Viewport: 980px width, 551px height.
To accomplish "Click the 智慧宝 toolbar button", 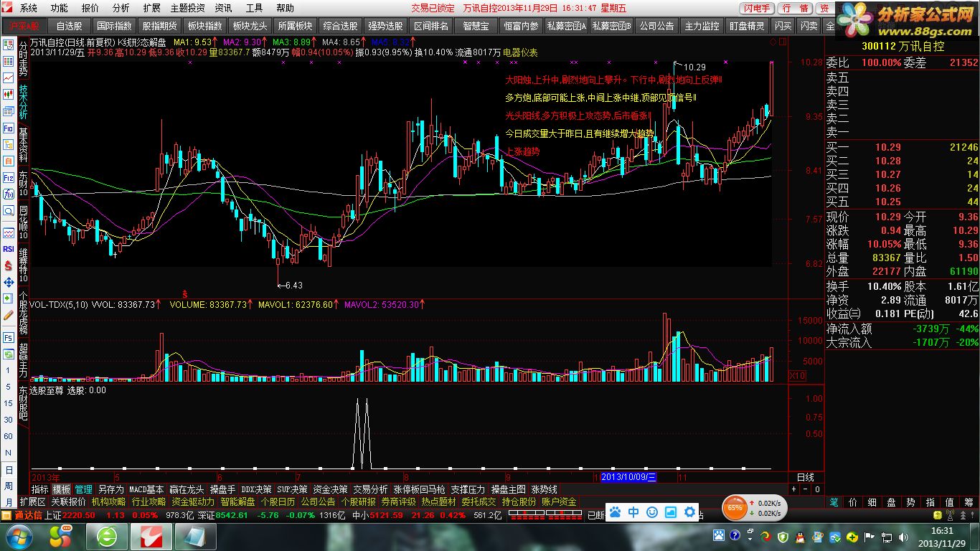I will click(476, 25).
